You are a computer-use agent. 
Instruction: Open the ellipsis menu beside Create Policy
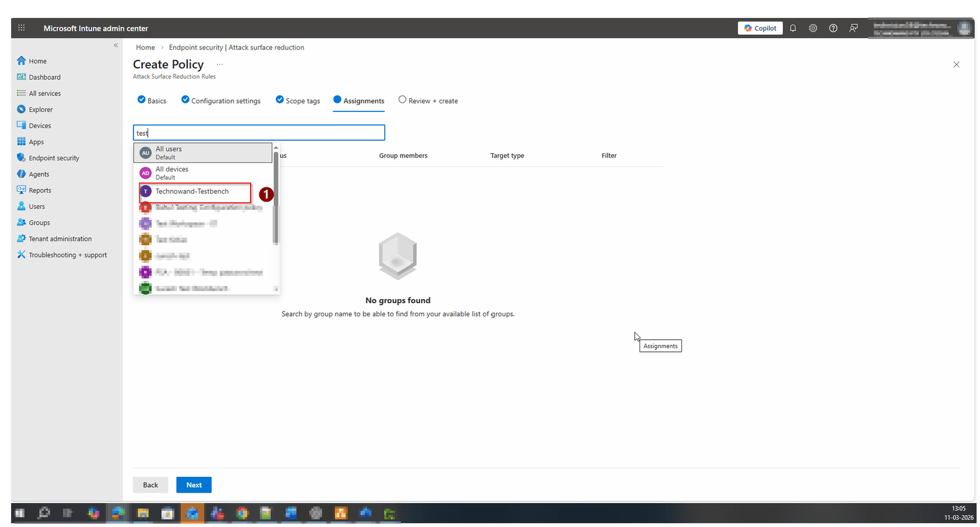click(x=219, y=64)
